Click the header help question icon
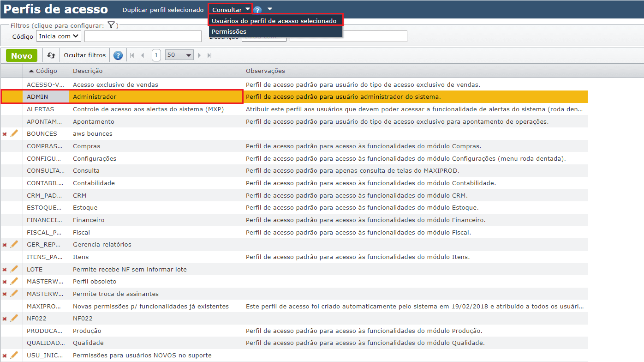The width and height of the screenshot is (644, 362). (x=257, y=10)
